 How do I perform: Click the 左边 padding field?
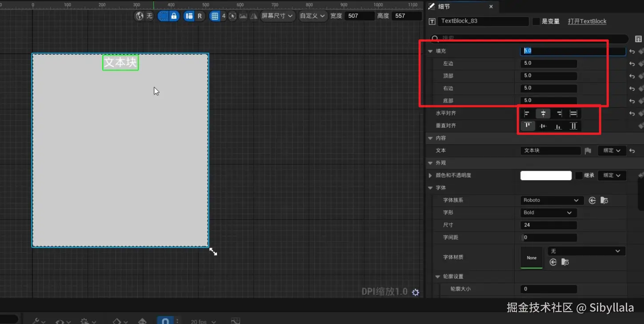click(548, 63)
